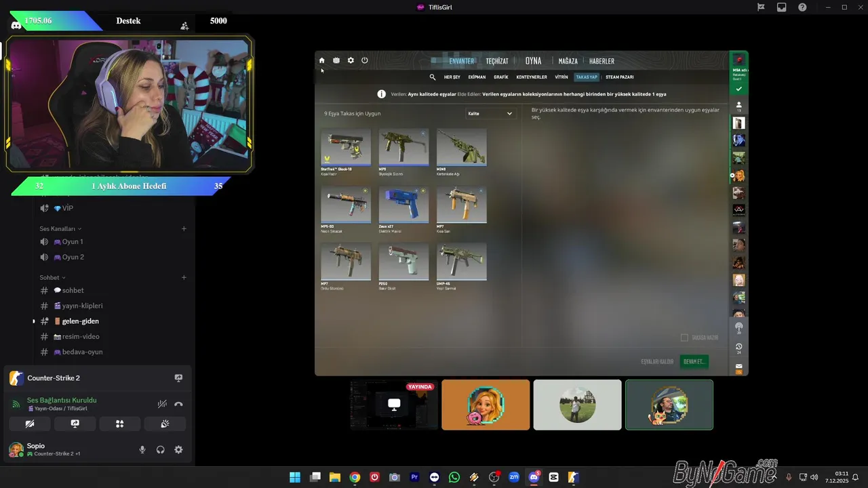This screenshot has width=868, height=488.
Task: Open the CS2 friends list icon
Action: pyautogui.click(x=739, y=106)
